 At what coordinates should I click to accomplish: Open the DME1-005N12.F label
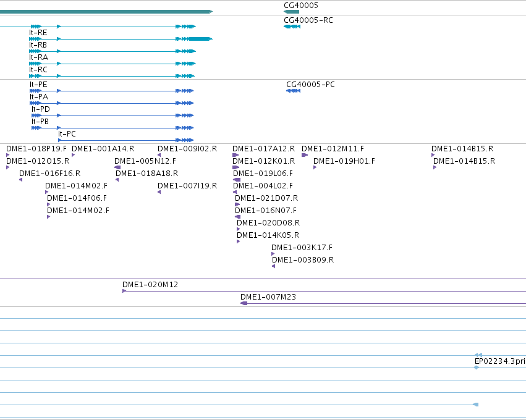145,161
